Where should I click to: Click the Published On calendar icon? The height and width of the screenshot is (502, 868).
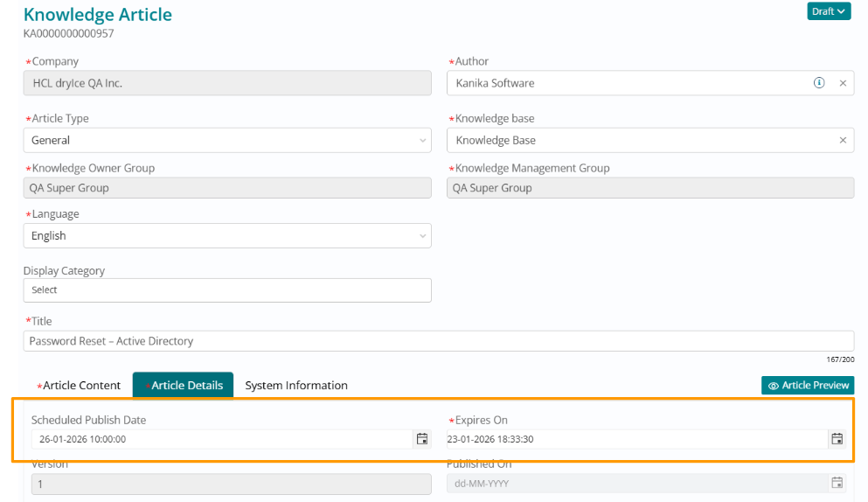coord(837,483)
